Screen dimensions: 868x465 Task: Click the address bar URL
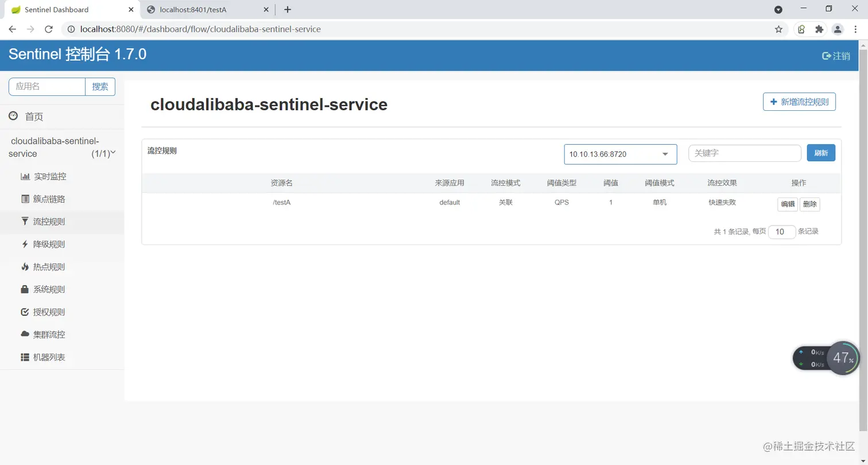click(x=200, y=29)
